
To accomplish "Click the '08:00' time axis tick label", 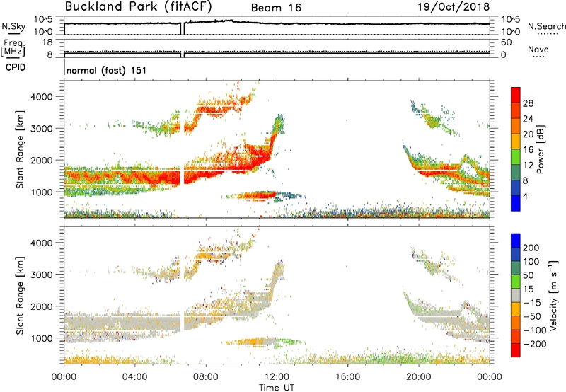I will tap(206, 377).
